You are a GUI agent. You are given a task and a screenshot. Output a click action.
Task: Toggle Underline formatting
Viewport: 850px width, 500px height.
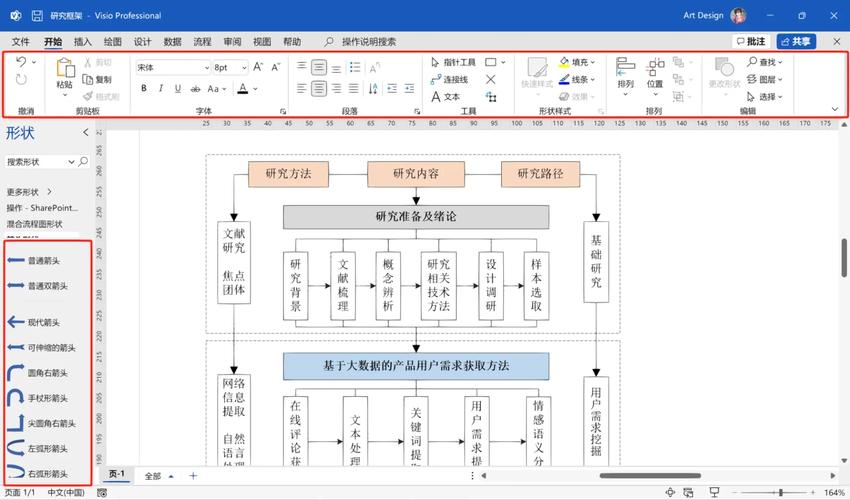point(177,88)
